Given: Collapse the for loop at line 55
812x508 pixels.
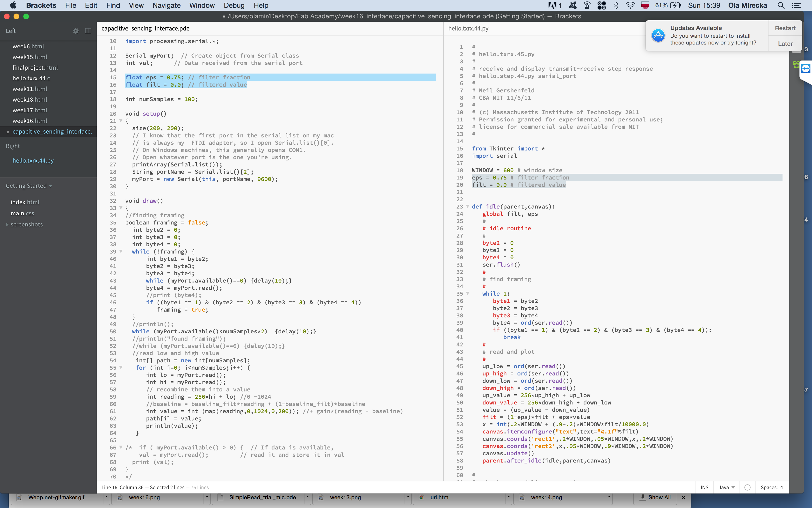Looking at the screenshot, I should click(x=121, y=367).
